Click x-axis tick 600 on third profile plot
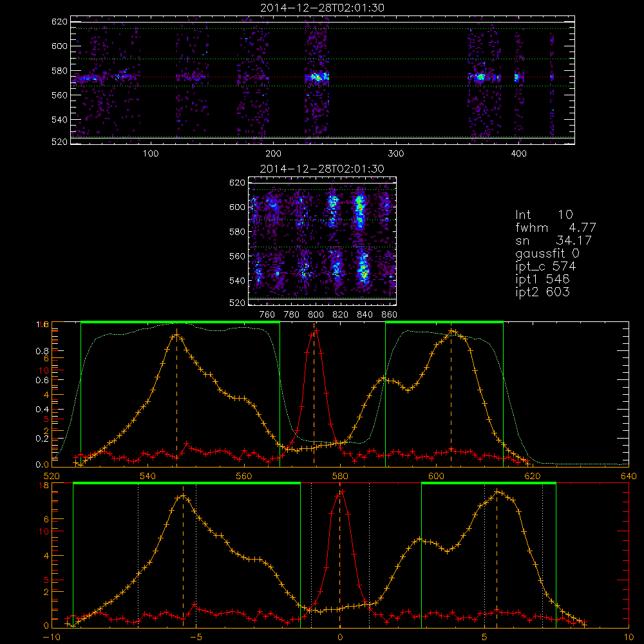Image resolution: width=644 pixels, height=644 pixels. click(436, 477)
